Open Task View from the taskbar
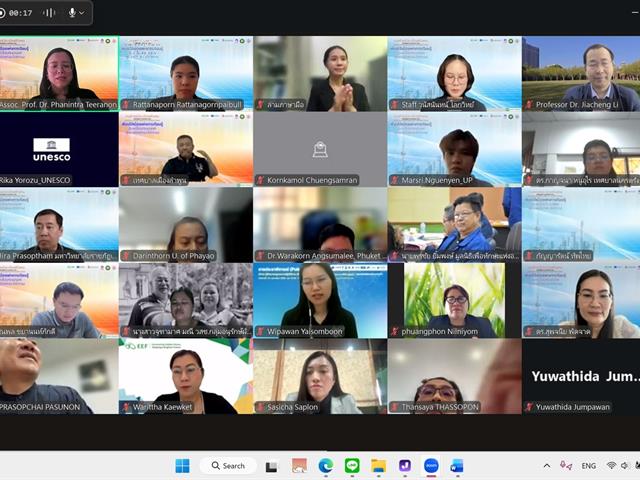 [271, 466]
